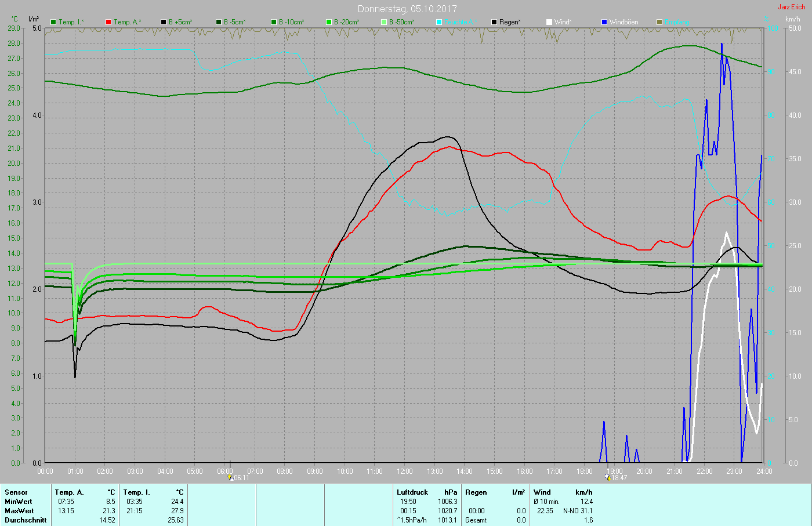Select the B -5cm legend color box
Screen dimensions: 812x526
[x=219, y=22]
